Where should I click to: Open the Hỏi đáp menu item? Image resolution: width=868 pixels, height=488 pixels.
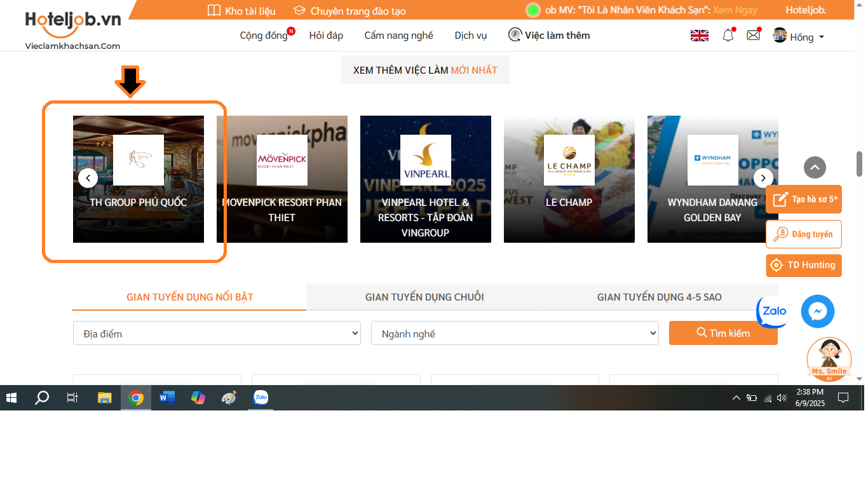(326, 36)
